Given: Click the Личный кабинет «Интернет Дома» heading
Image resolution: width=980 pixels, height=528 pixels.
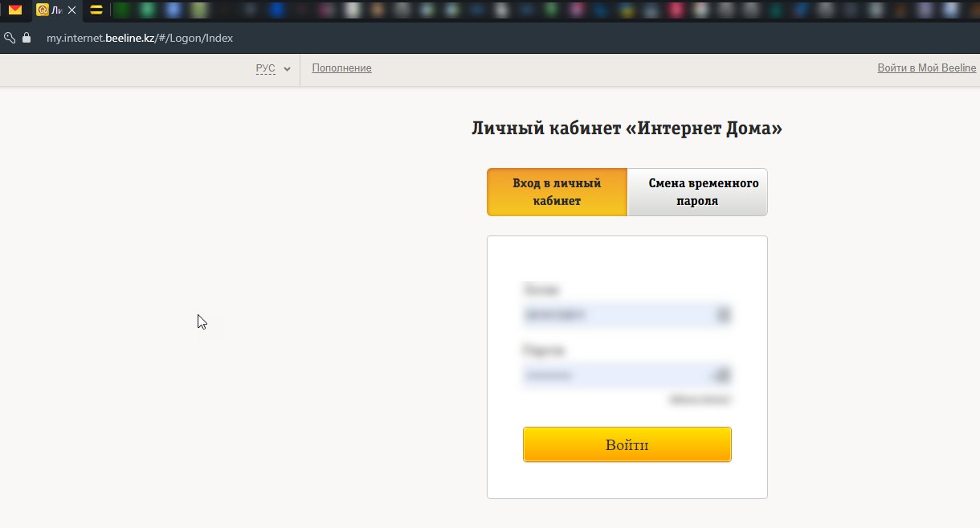Looking at the screenshot, I should (627, 129).
